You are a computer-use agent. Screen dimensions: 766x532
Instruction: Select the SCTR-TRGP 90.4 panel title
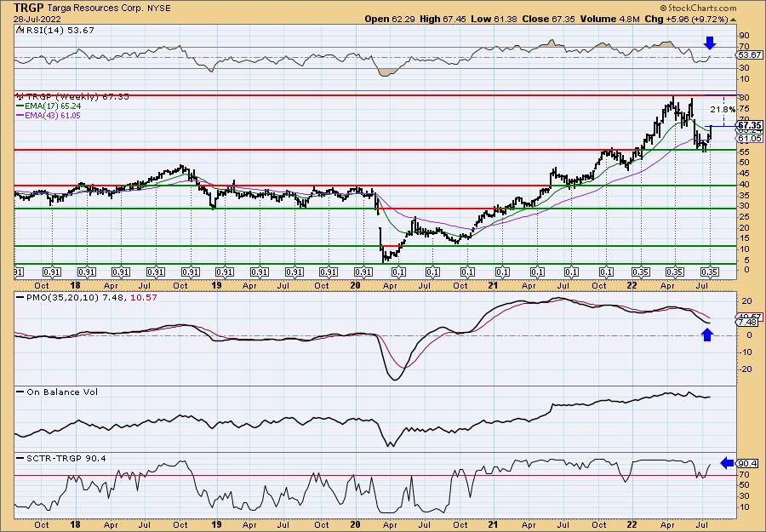point(66,458)
